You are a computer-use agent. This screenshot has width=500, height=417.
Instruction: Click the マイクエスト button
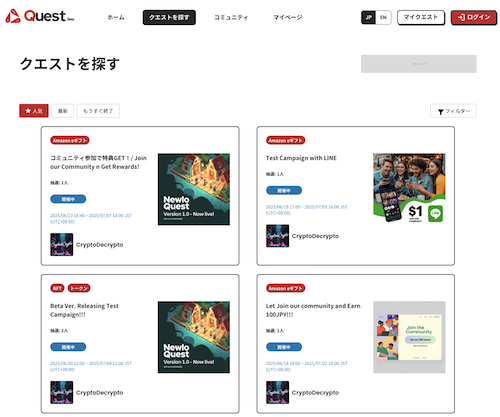421,17
